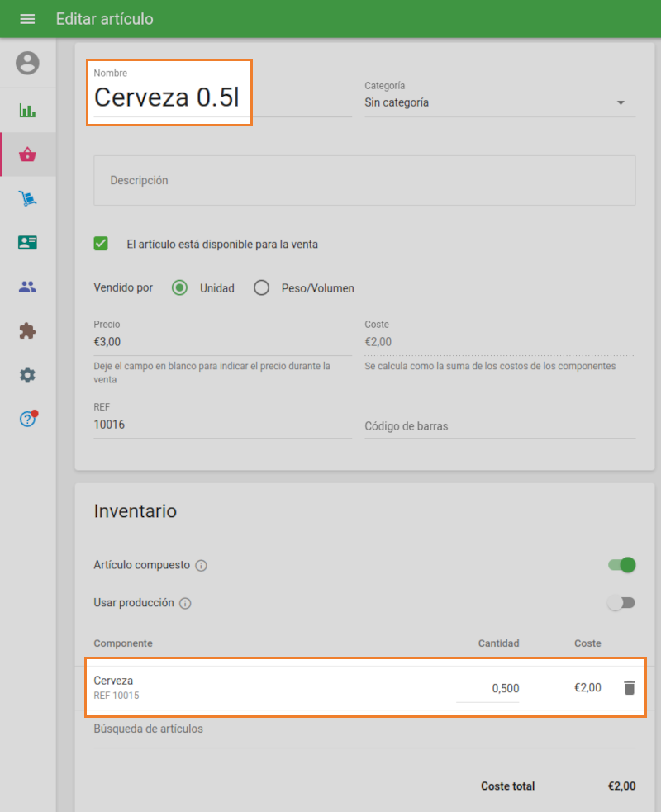
Task: Open the hamburger navigation menu
Action: (x=27, y=19)
